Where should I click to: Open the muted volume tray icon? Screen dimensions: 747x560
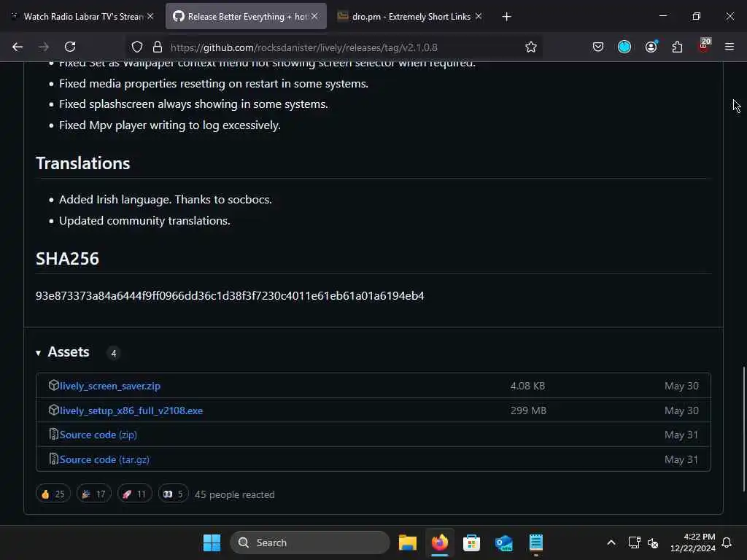click(653, 542)
